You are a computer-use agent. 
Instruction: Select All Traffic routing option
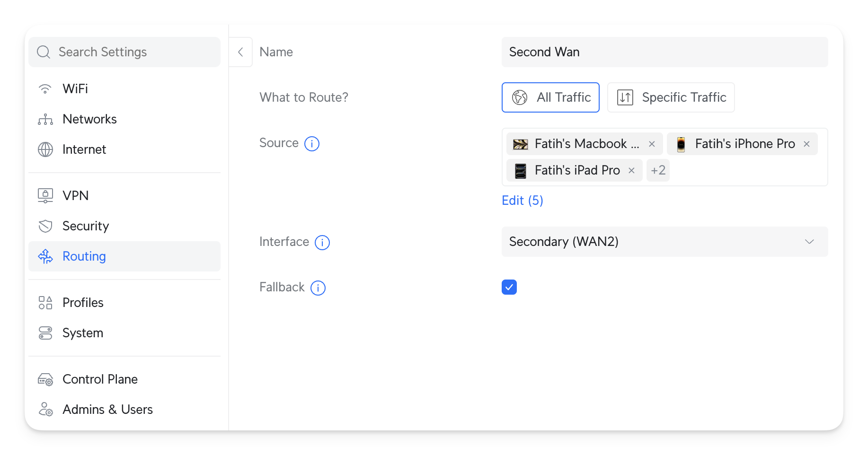coord(550,97)
